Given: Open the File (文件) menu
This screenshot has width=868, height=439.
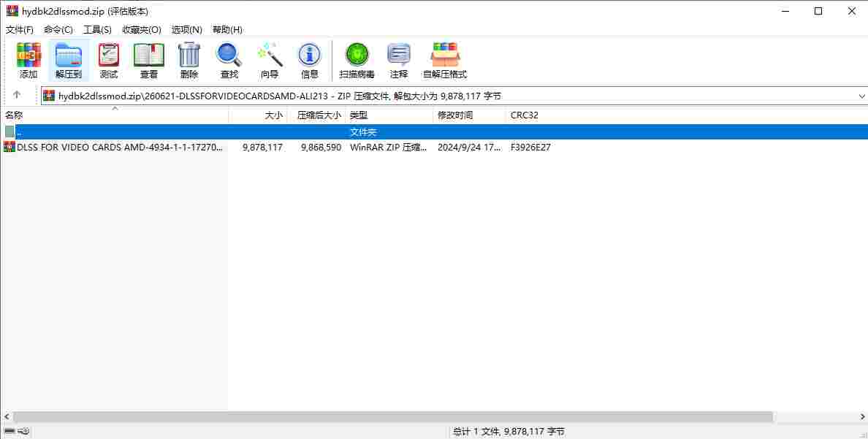Looking at the screenshot, I should point(20,29).
